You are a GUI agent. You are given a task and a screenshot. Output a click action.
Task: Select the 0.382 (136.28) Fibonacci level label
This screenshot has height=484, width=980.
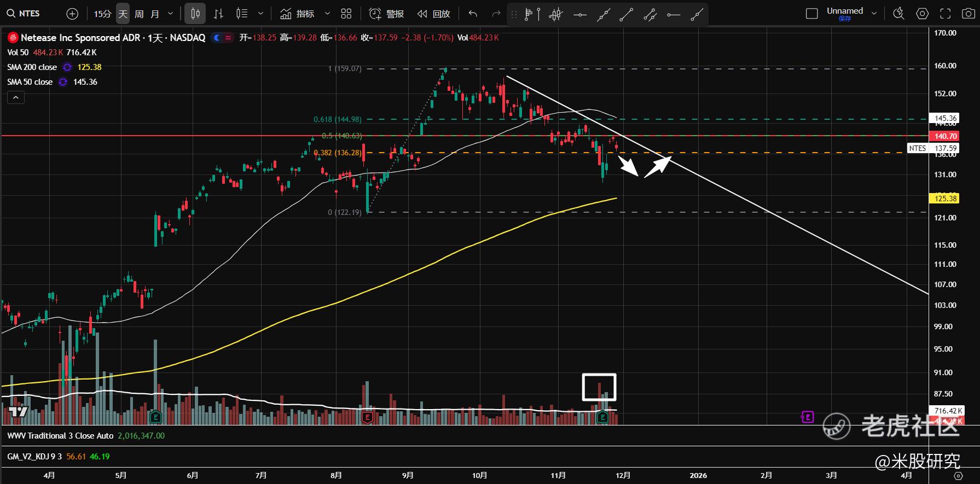pyautogui.click(x=338, y=153)
